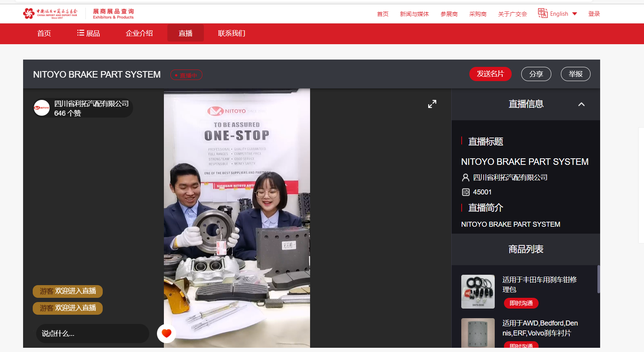Click the 举报 report button
Image resolution: width=644 pixels, height=352 pixels.
[576, 74]
